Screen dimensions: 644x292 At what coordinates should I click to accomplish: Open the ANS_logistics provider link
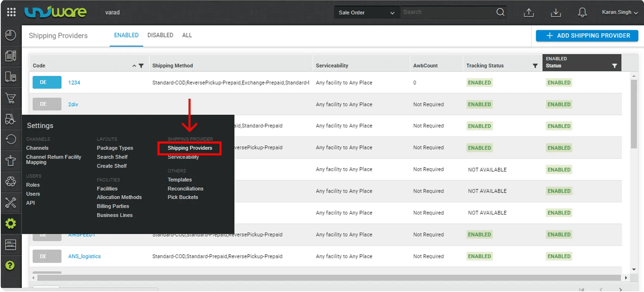pyautogui.click(x=85, y=256)
